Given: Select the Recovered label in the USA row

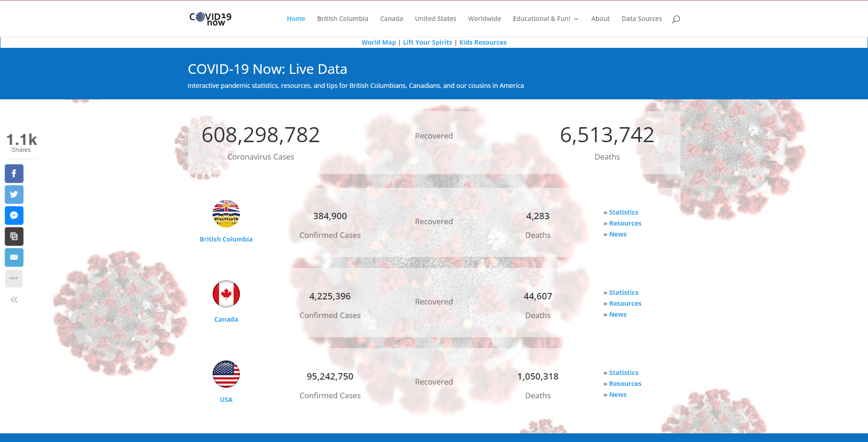Looking at the screenshot, I should 434,382.
